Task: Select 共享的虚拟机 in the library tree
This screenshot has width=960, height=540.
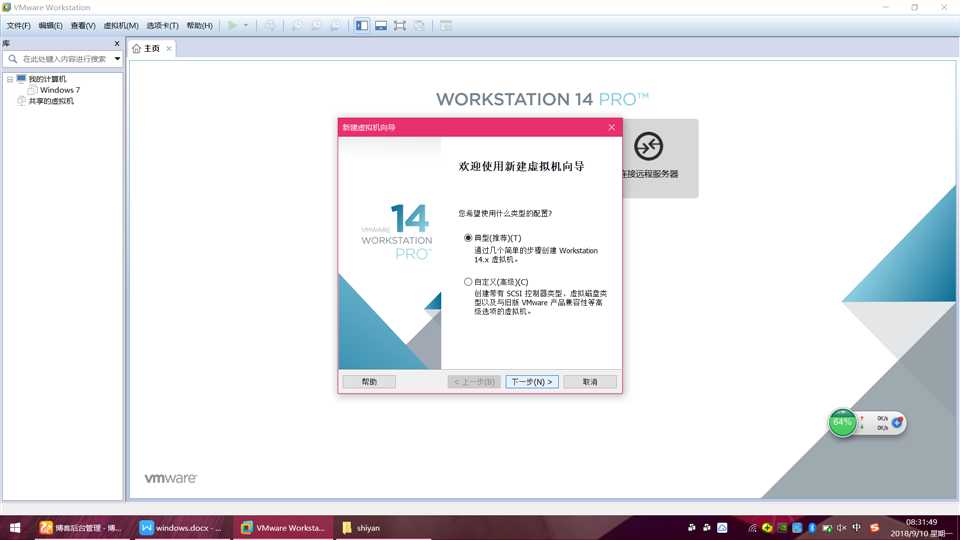Action: pyautogui.click(x=51, y=101)
